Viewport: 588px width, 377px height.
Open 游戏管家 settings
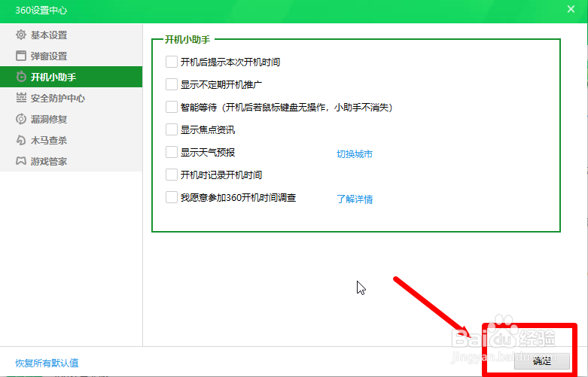72,161
